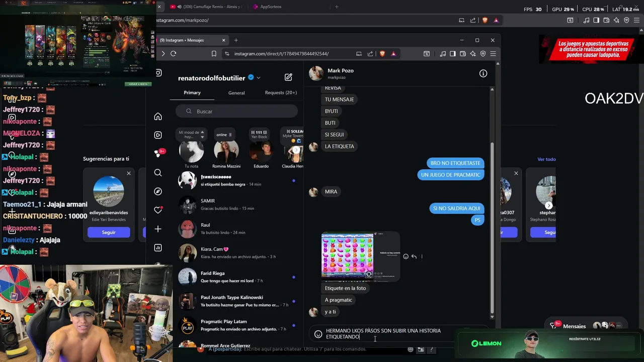
Task: Dismiss the edieyaribenavides suggestion card
Action: click(128, 173)
